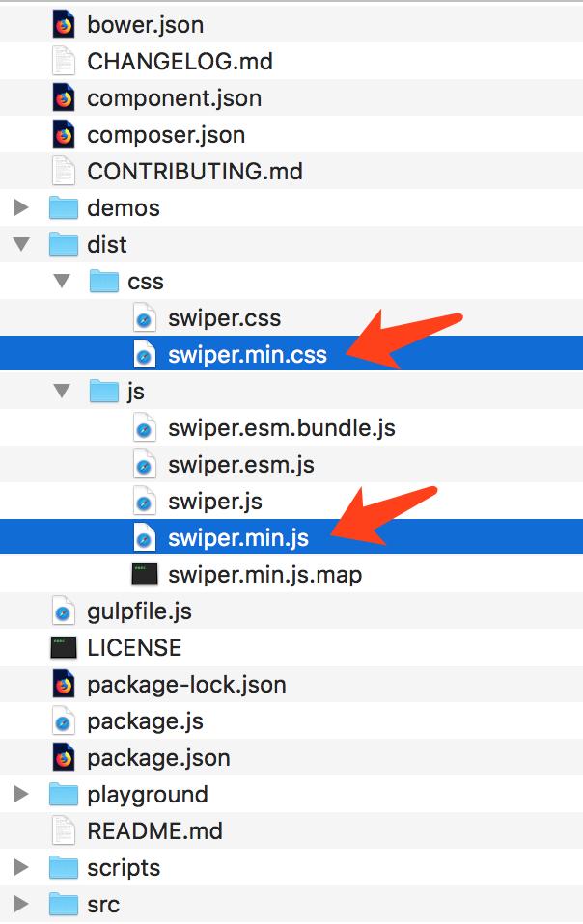
Task: Select the swiper.min.js.map file name
Action: point(265,575)
